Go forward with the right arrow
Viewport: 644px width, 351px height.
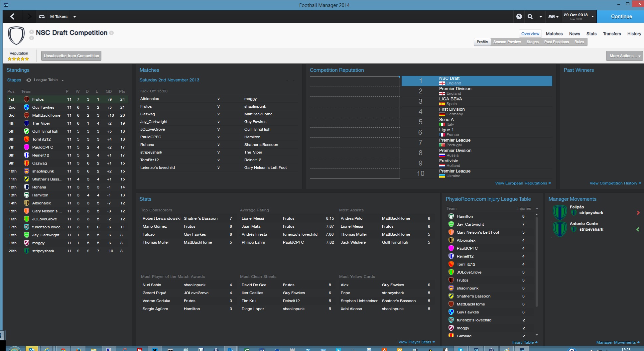pos(29,16)
